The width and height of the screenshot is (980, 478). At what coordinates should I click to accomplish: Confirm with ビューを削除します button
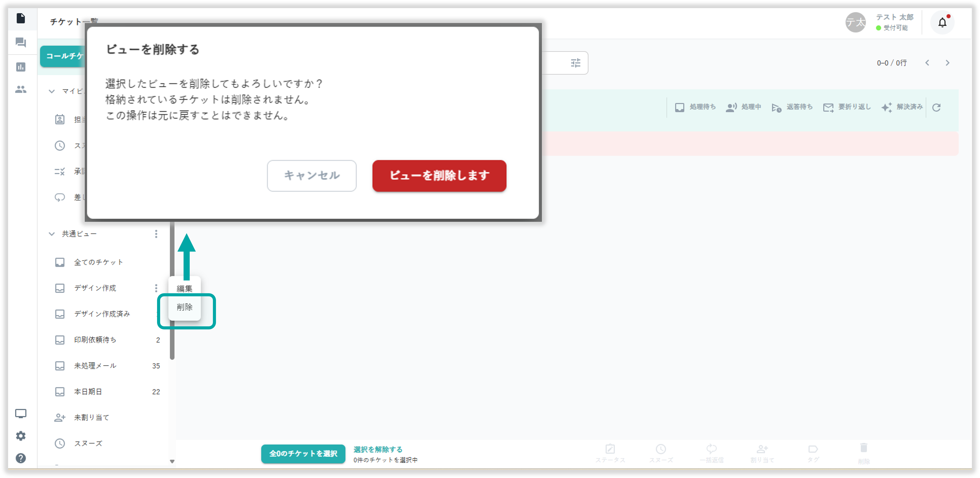point(439,176)
